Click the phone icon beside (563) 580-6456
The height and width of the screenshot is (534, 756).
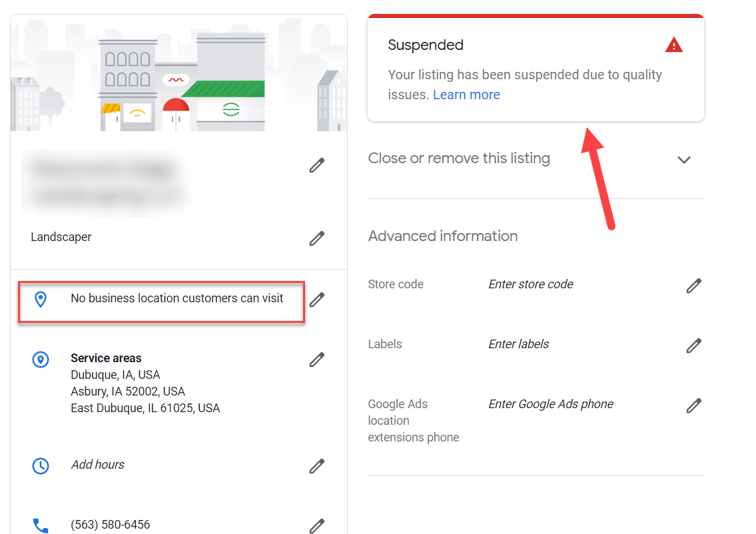[41, 526]
